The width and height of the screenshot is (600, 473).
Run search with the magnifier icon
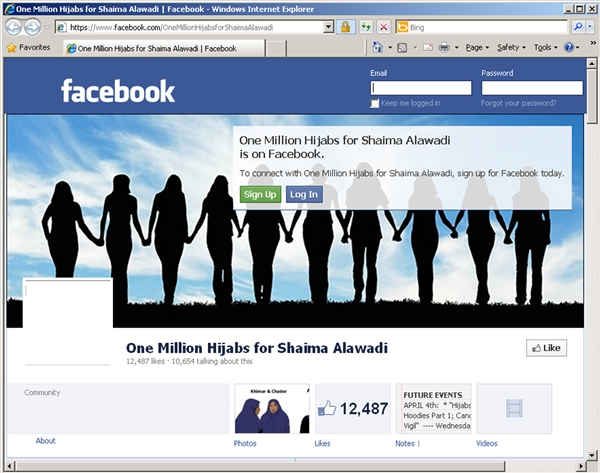click(x=578, y=26)
